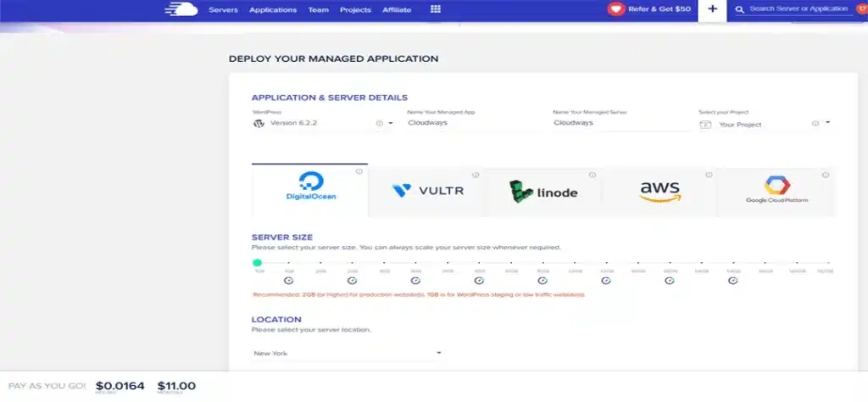Open the Affiliate menu item
Screen dimensions: 868x402
397,10
